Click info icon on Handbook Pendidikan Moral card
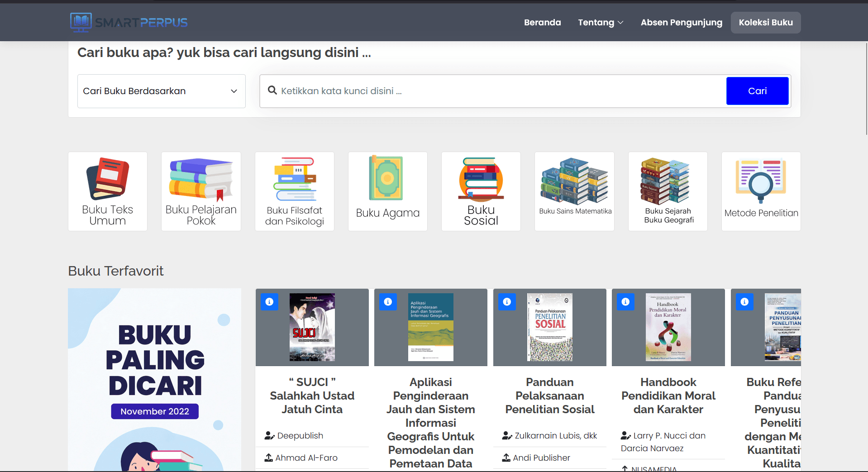The image size is (868, 472). click(x=625, y=302)
